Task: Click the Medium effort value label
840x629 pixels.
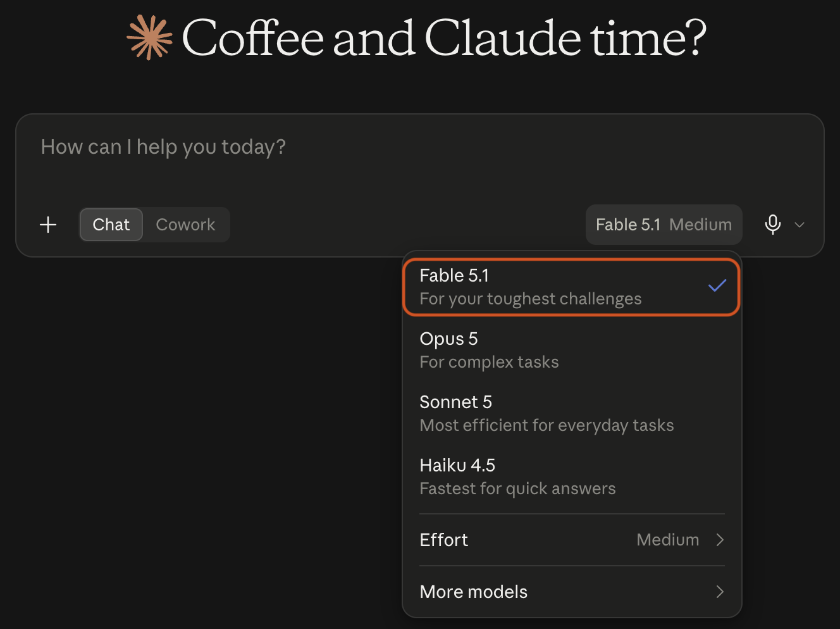Action: pos(667,540)
